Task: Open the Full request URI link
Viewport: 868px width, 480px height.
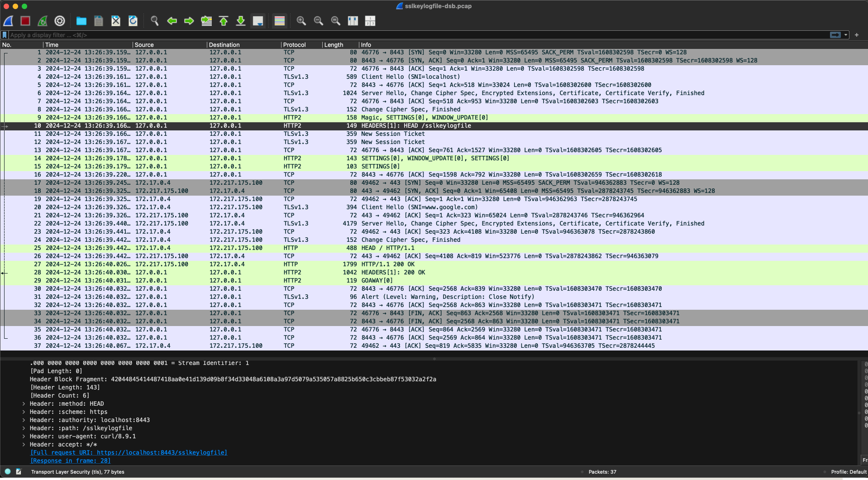Action: pyautogui.click(x=129, y=452)
